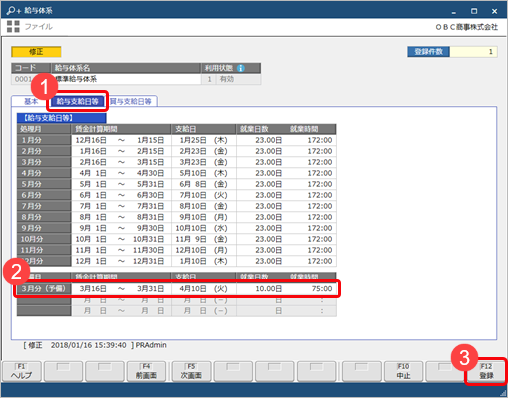This screenshot has height=398, width=508.
Task: Click payment date 12月10日 (月)
Action: click(202, 250)
